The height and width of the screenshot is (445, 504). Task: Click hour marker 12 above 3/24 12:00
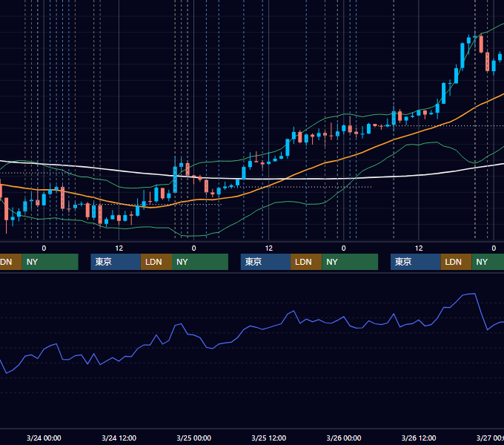(119, 248)
